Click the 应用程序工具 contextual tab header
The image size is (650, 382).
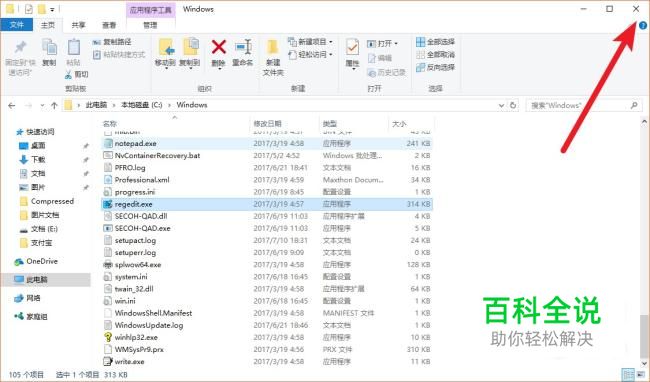click(150, 10)
